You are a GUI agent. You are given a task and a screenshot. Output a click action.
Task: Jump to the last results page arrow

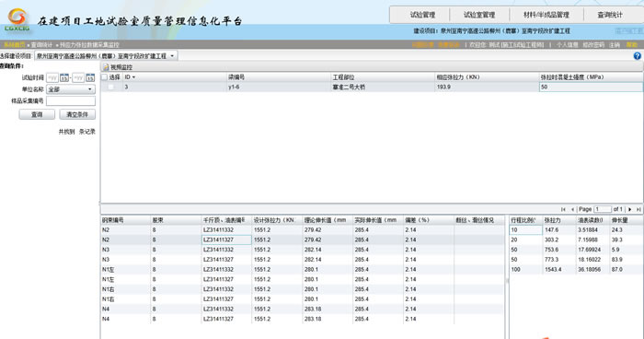pos(638,209)
